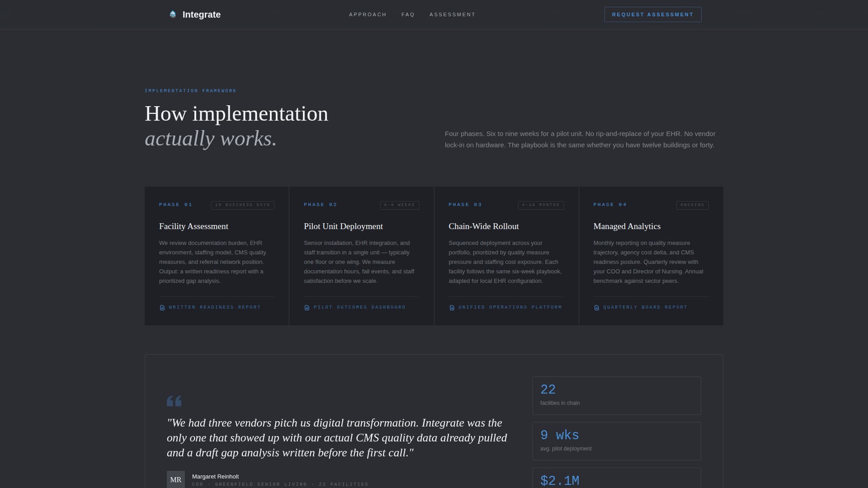This screenshot has height=488, width=868.
Task: Click the 'Phase 04' label
Action: coord(610,205)
